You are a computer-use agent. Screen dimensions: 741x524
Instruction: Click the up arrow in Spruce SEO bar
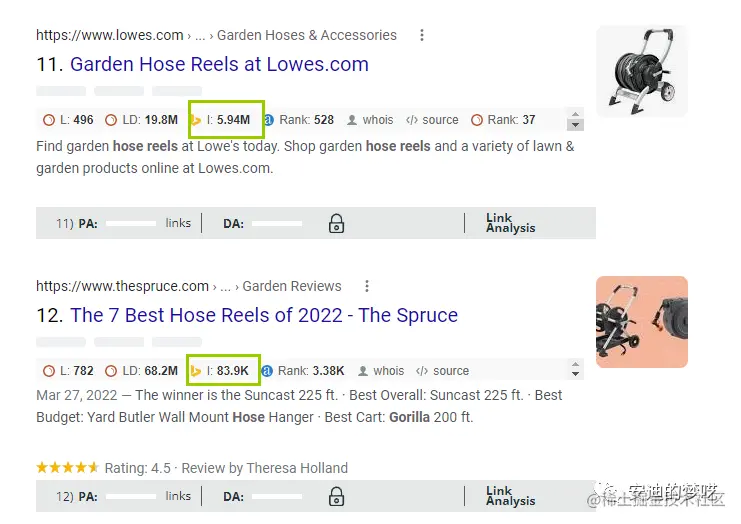coord(575,365)
